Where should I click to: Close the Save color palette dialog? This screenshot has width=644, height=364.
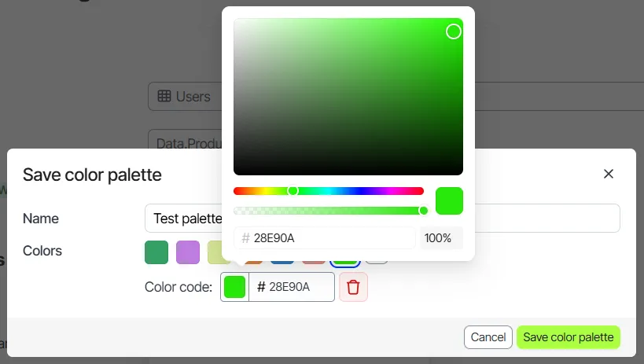[609, 174]
